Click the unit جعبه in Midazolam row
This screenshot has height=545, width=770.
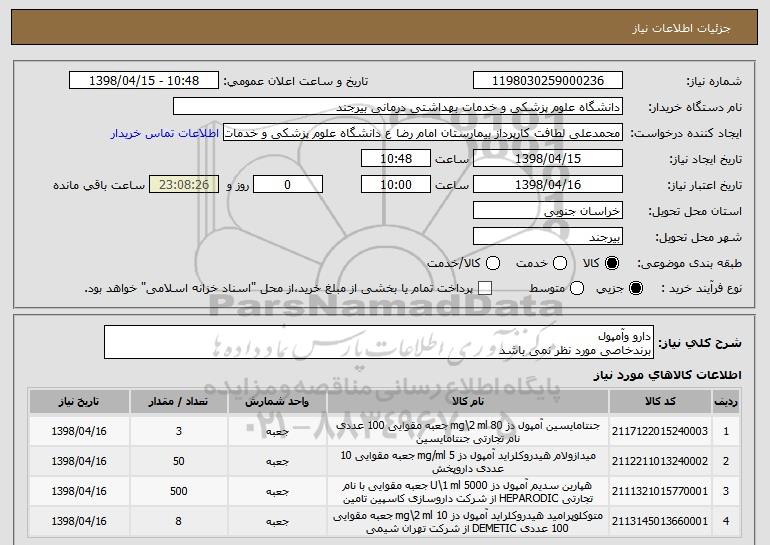(x=277, y=462)
